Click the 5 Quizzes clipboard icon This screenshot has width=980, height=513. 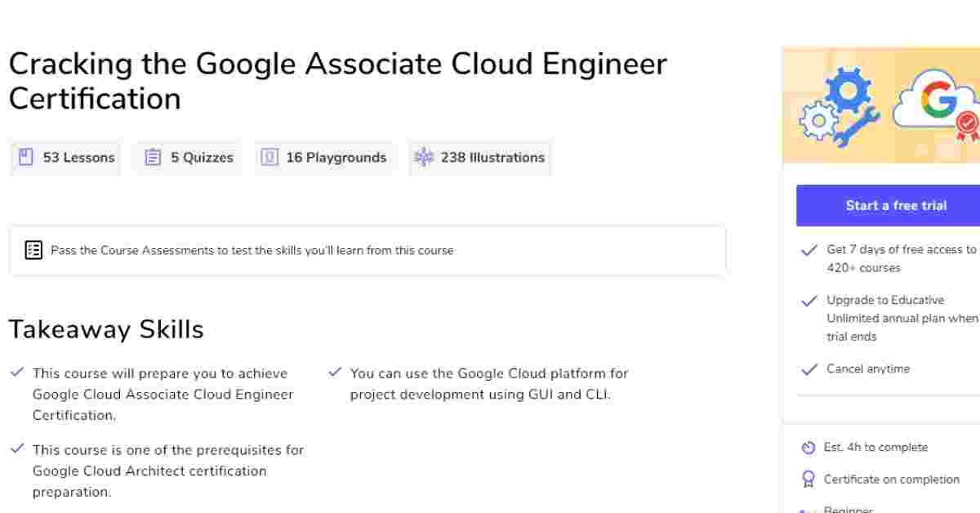coord(153,158)
